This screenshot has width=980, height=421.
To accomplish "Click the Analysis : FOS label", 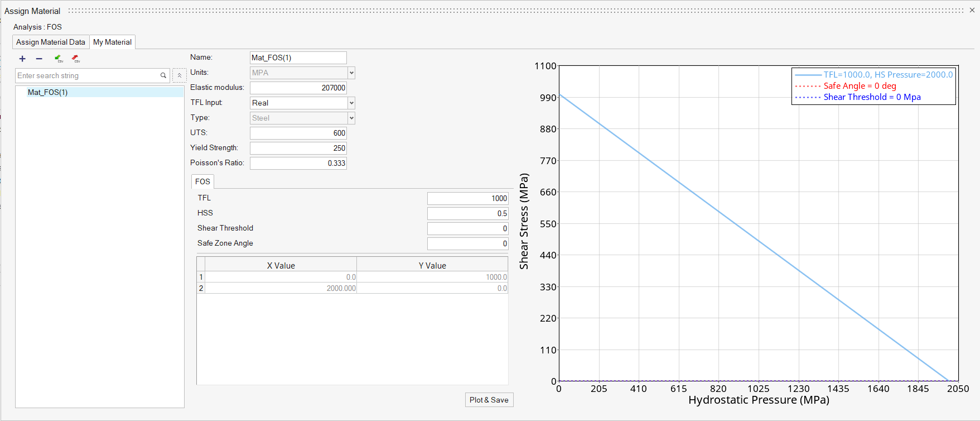I will click(37, 27).
